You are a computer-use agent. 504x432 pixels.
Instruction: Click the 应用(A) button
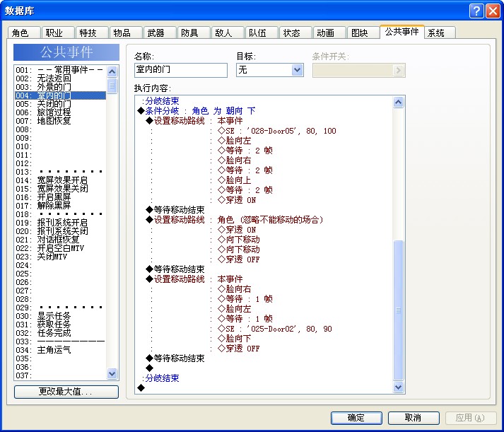point(471,418)
